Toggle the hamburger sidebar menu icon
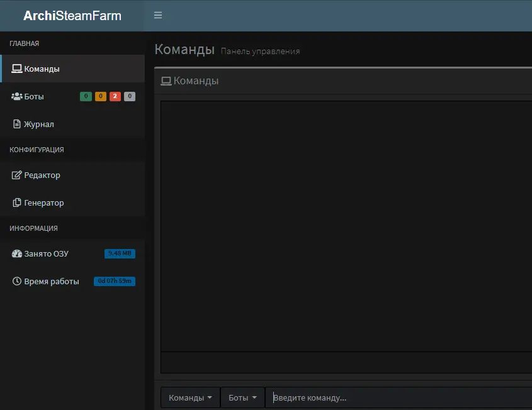This screenshot has width=532, height=410. (158, 15)
